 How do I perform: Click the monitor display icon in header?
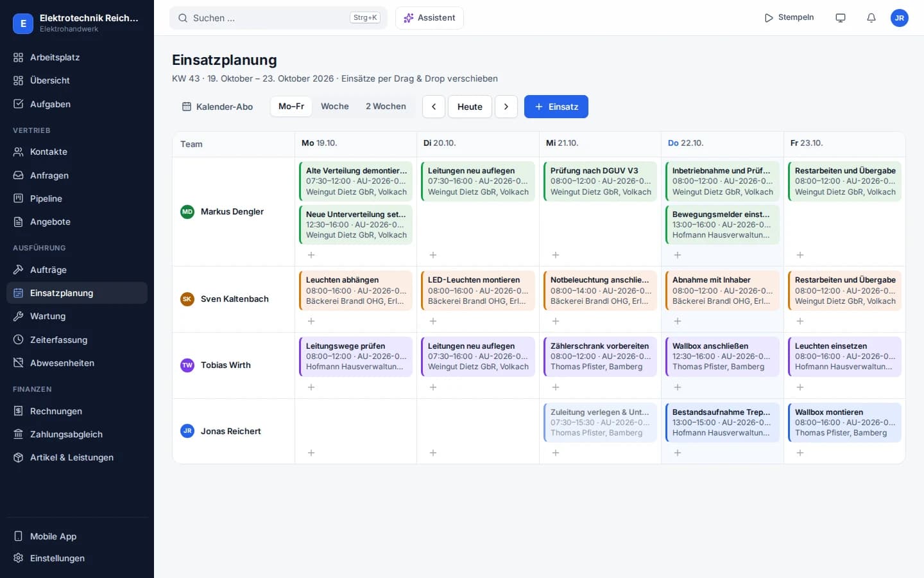[841, 18]
